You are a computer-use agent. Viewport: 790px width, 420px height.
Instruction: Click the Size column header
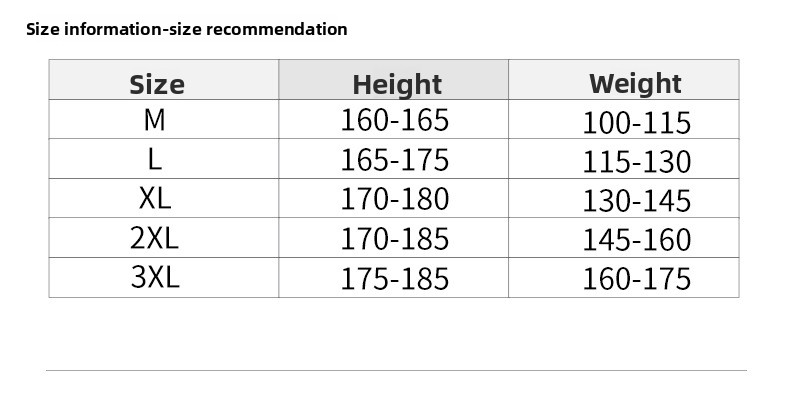pyautogui.click(x=156, y=84)
